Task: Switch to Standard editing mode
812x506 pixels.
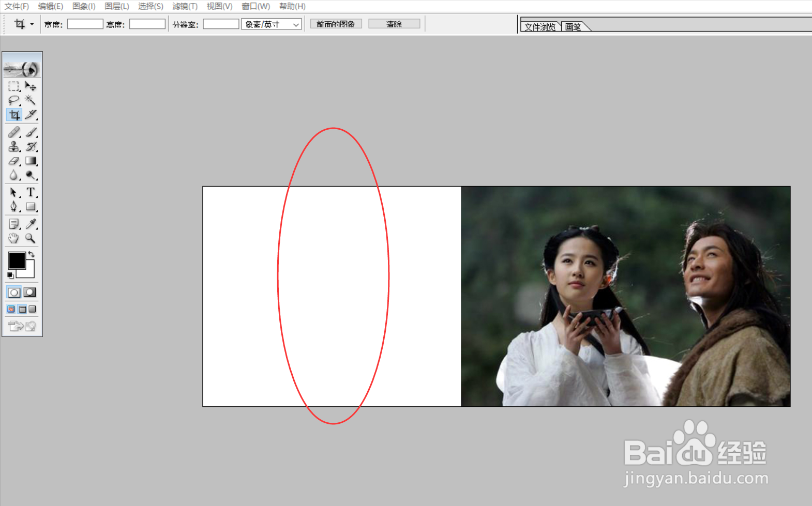Action: 14,293
